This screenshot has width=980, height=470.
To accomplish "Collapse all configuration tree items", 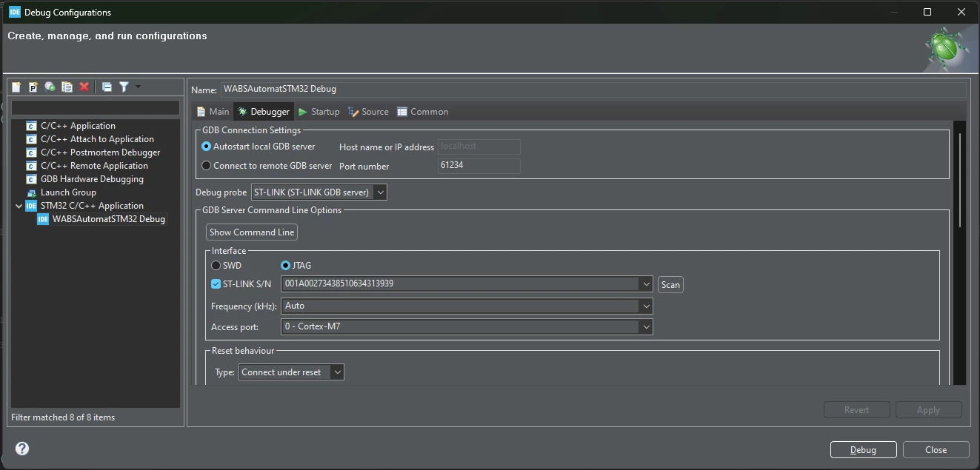I will [x=107, y=87].
